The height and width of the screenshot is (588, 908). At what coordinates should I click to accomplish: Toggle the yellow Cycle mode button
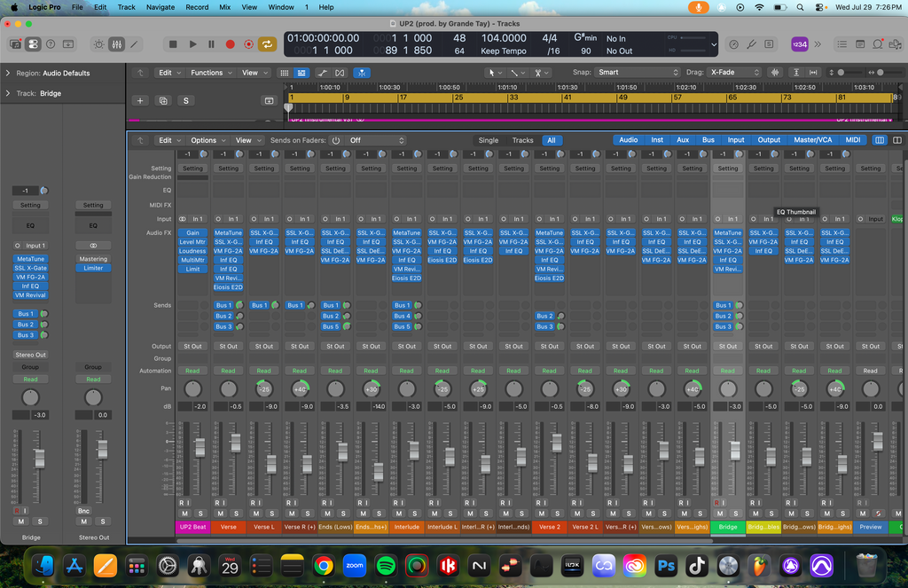(267, 44)
